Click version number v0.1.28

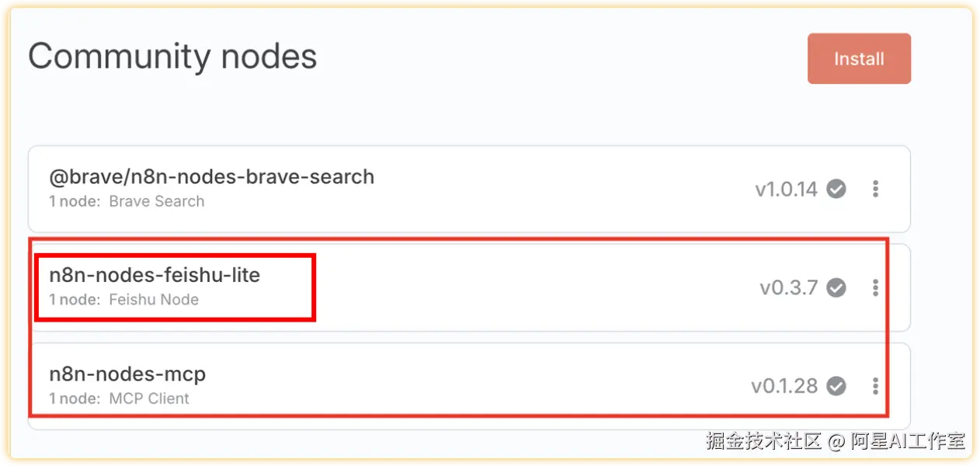coord(784,386)
